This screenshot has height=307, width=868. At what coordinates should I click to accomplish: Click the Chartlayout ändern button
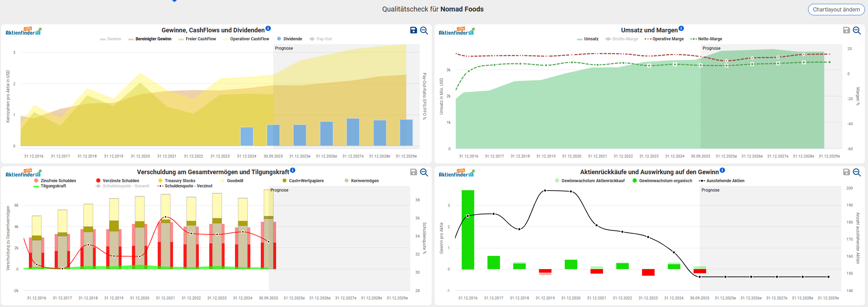[x=836, y=9]
